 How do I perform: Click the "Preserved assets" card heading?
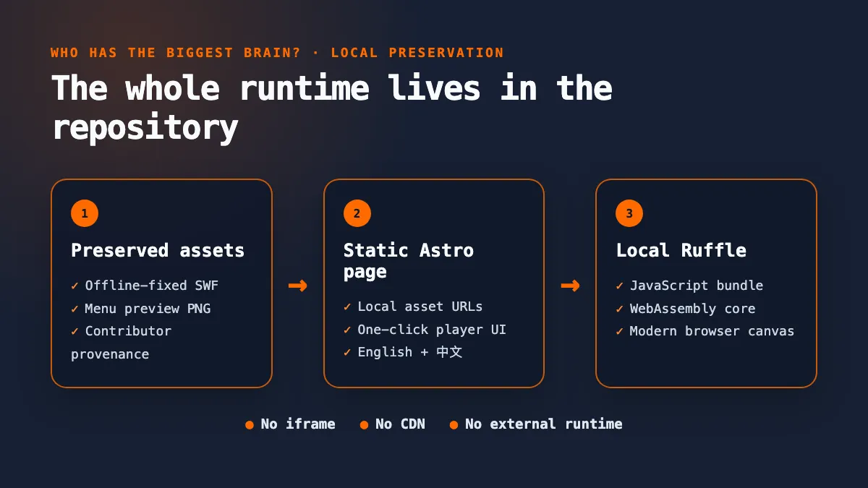tap(158, 250)
